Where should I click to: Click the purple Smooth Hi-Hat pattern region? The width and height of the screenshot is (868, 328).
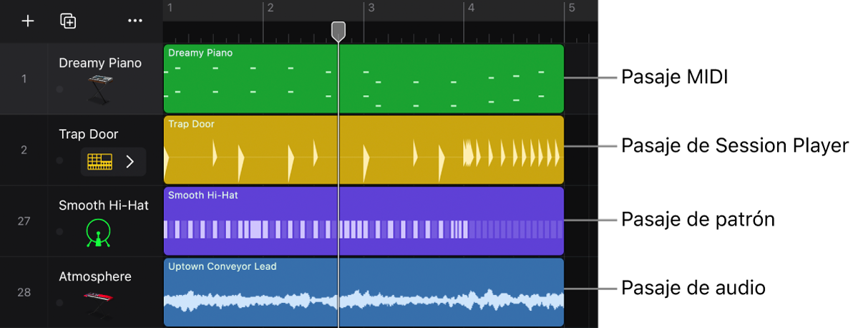pyautogui.click(x=364, y=221)
